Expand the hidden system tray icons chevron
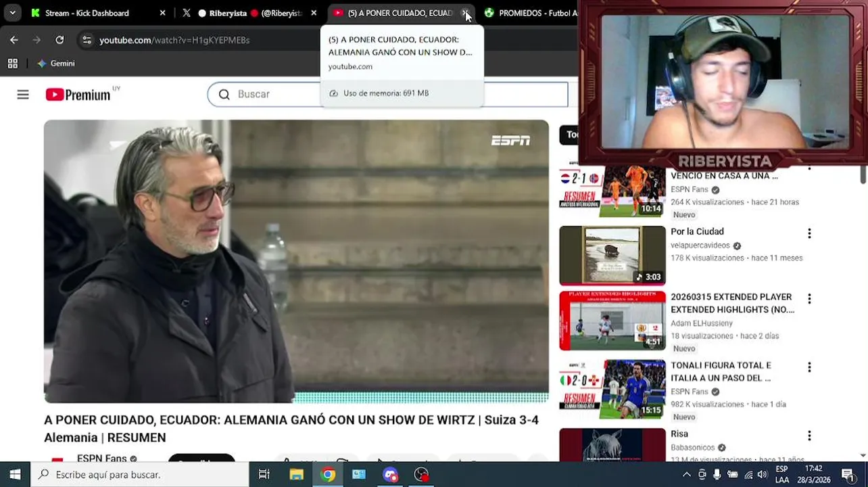868x487 pixels. click(687, 475)
